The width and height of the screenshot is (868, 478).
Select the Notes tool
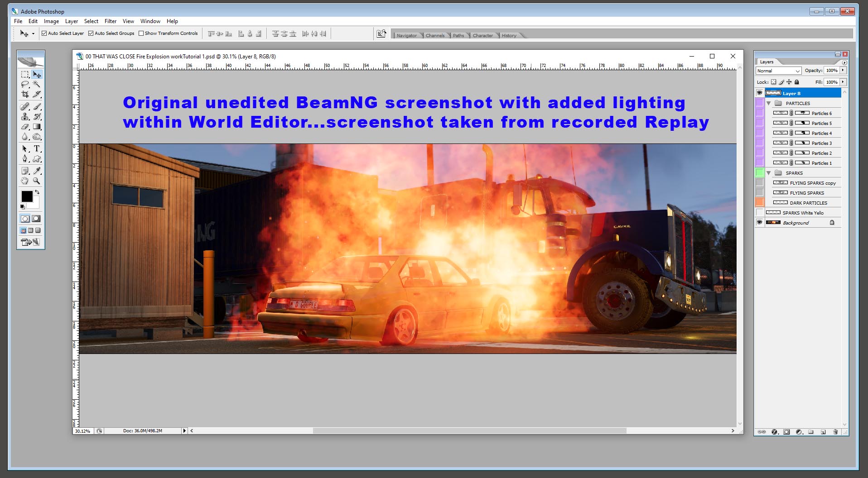pyautogui.click(x=25, y=171)
